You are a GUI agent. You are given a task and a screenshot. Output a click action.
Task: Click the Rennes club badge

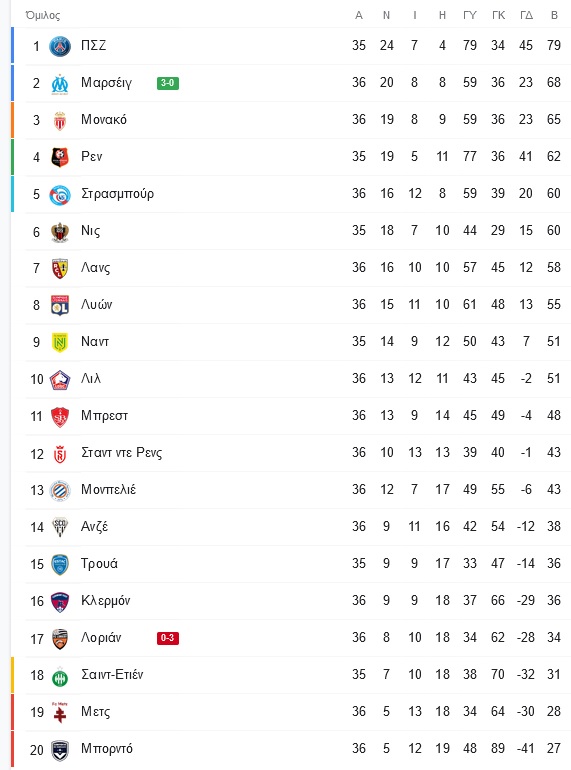60,157
